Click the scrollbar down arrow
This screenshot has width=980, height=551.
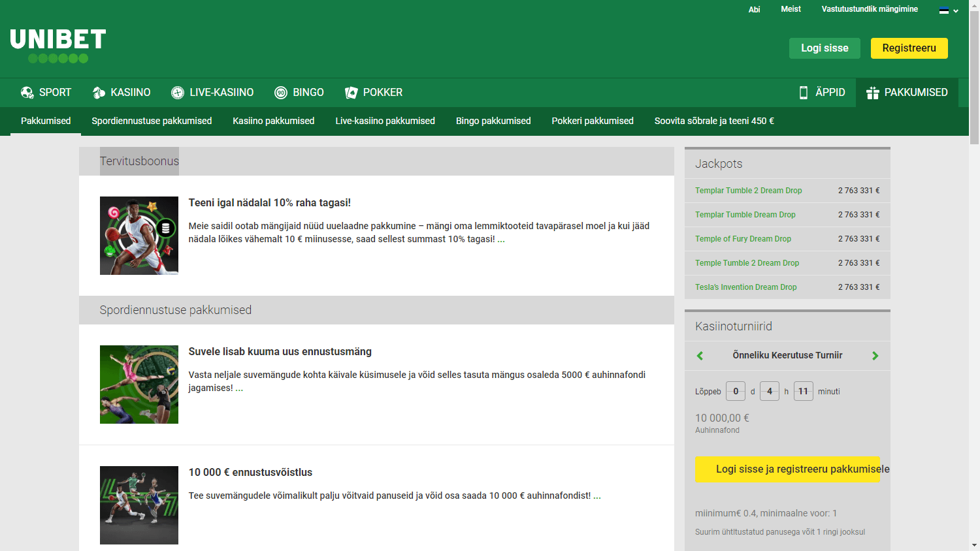[x=974, y=545]
